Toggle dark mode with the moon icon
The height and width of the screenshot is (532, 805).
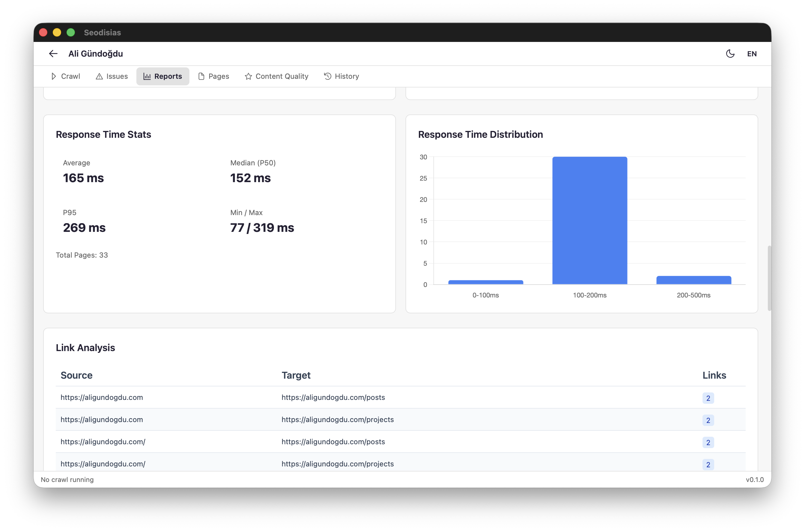[730, 54]
